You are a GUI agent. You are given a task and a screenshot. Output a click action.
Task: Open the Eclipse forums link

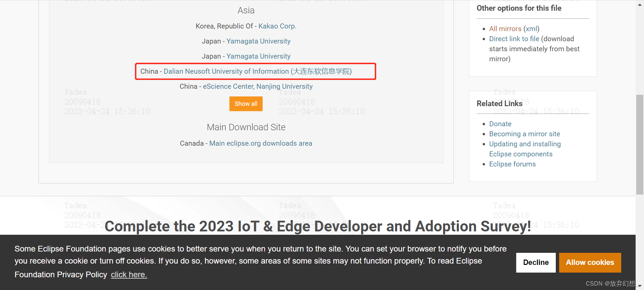coord(512,164)
